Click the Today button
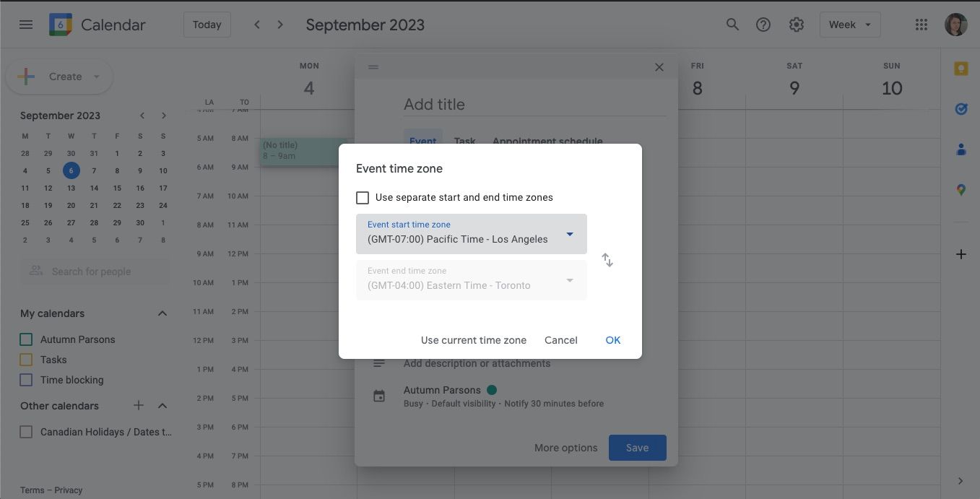The image size is (980, 499). tap(207, 25)
